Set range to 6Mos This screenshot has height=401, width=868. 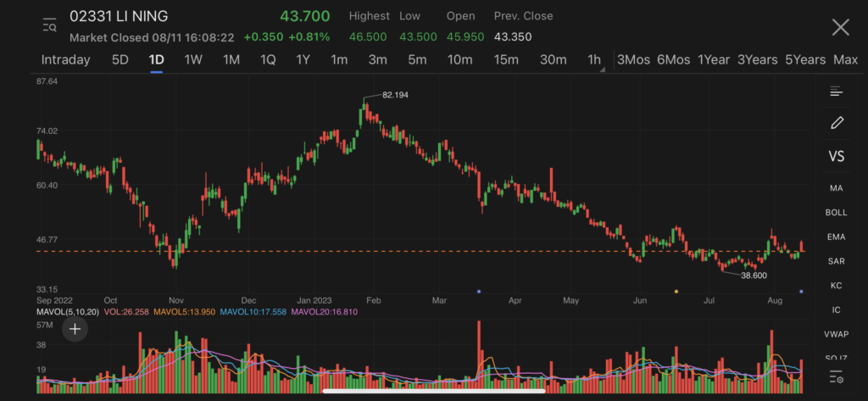pyautogui.click(x=673, y=60)
